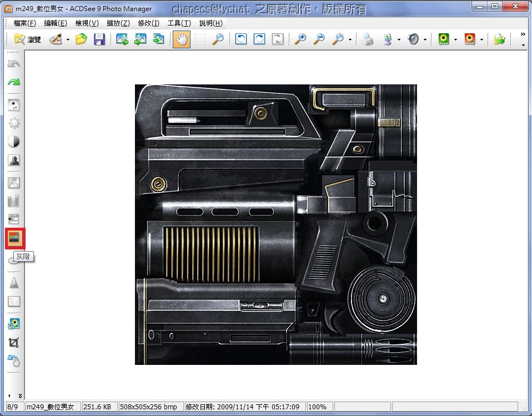Open a file with the yellow folder icon
The image size is (532, 416).
click(x=81, y=39)
